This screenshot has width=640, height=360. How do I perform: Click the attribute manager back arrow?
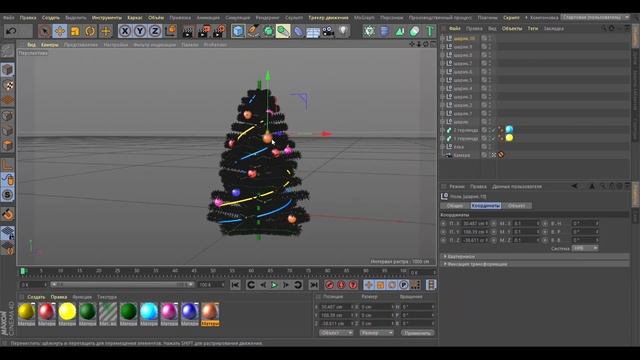coord(575,187)
